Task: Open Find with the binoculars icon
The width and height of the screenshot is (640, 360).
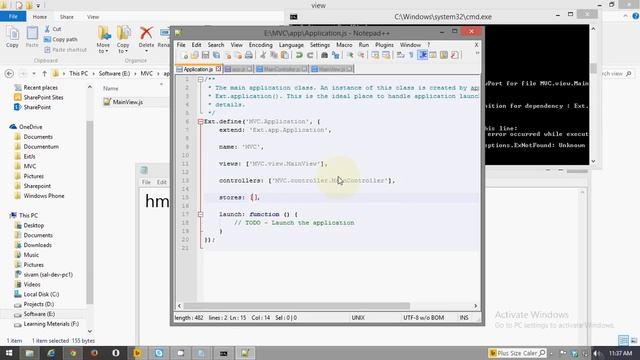Action: pyautogui.click(x=324, y=55)
